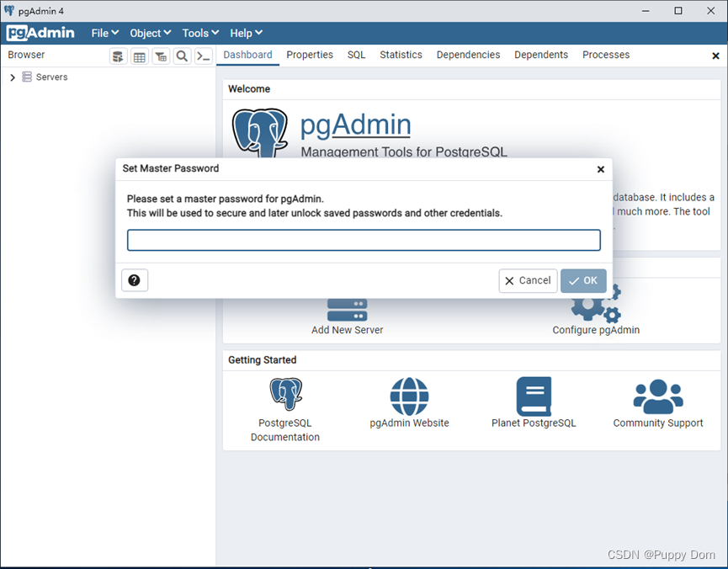Click the help question mark button
The image size is (728, 569).
[135, 280]
